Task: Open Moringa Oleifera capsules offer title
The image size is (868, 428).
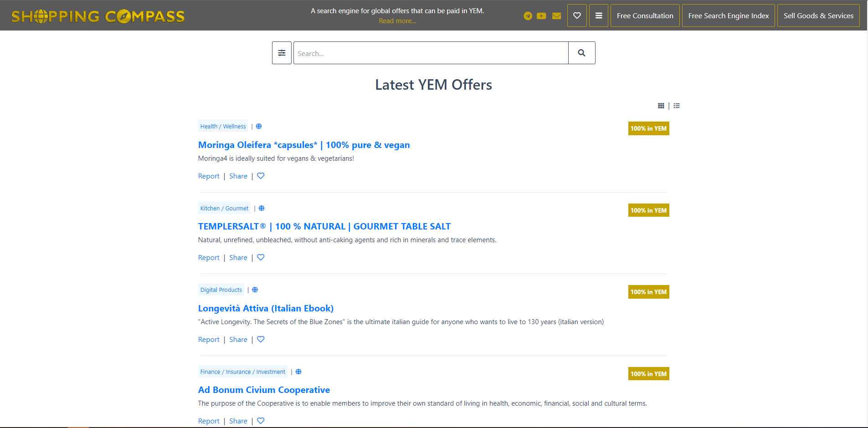Action: tap(304, 145)
